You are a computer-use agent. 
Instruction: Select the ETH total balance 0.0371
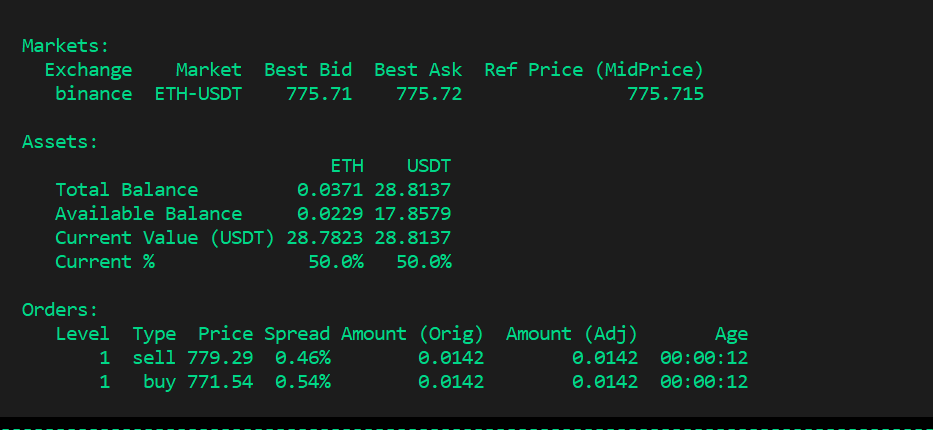(330, 190)
